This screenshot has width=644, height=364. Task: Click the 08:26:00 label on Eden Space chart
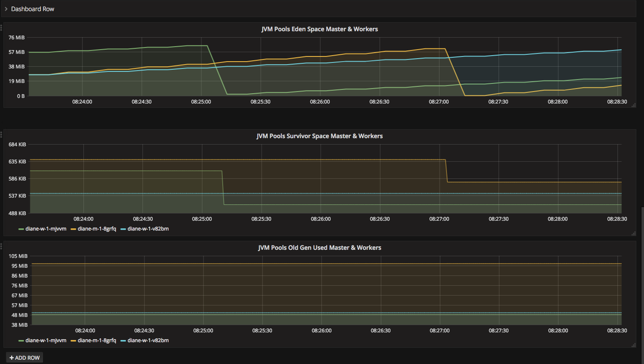(x=320, y=102)
